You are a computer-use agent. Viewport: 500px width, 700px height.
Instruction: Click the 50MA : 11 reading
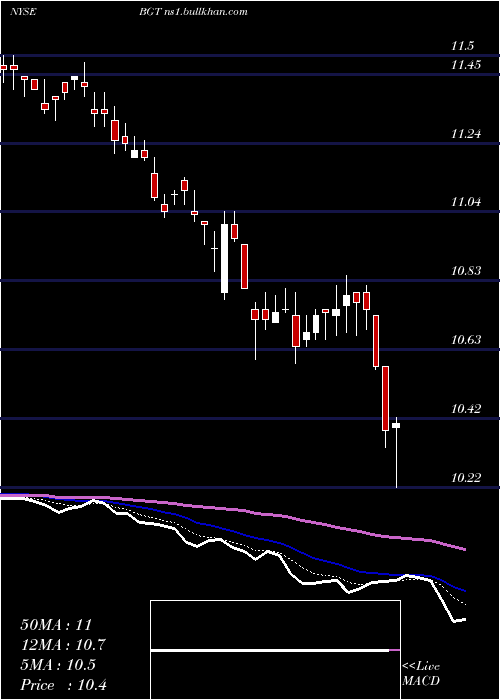point(56,625)
